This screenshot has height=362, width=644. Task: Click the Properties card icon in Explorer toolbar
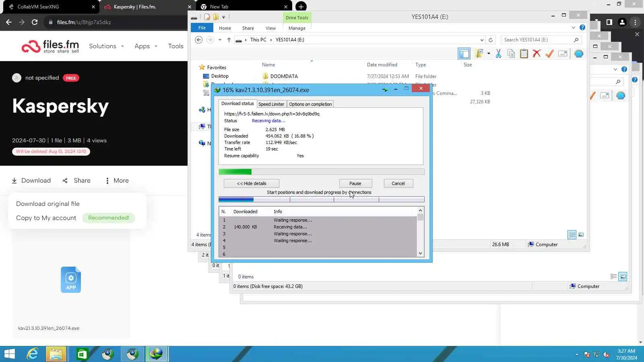click(563, 53)
